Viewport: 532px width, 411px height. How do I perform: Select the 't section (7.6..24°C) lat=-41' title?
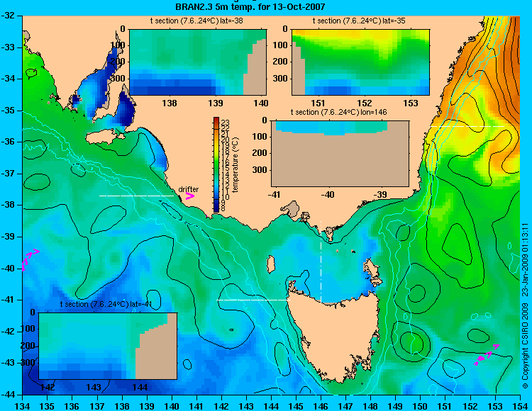[106, 304]
